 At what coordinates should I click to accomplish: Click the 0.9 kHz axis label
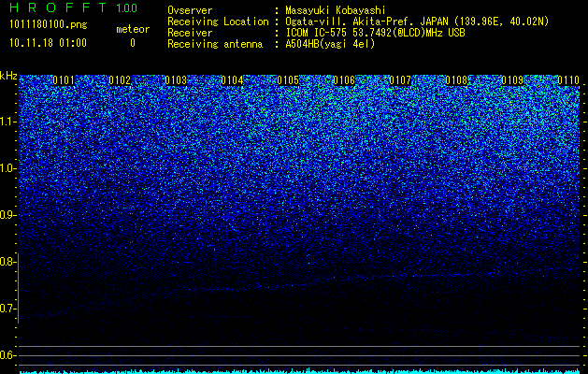[7, 215]
